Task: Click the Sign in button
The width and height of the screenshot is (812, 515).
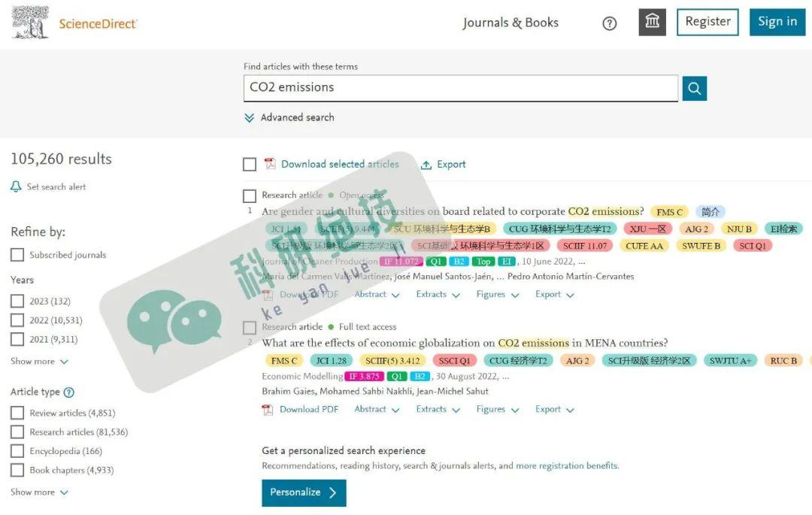Action: [x=777, y=22]
